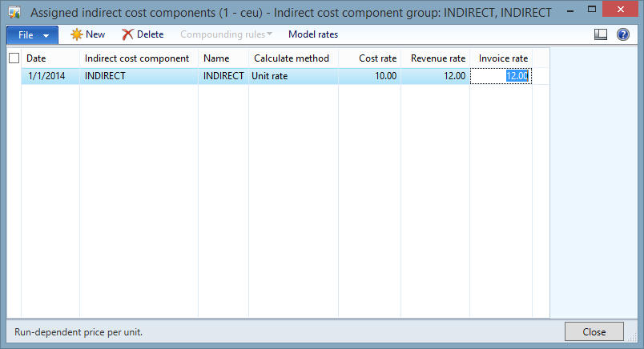Screen dimensions: 644x349
Task: Select the row marker for 1/1/2014
Action: pyautogui.click(x=14, y=76)
